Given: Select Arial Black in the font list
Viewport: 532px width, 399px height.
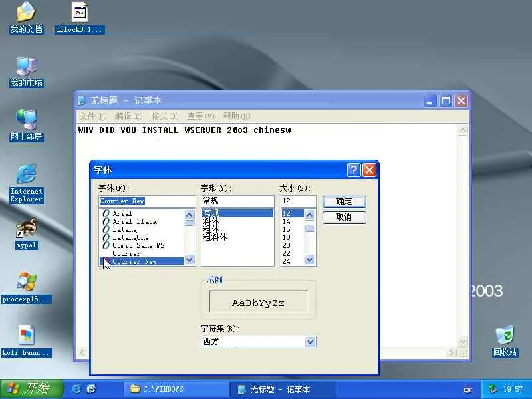Looking at the screenshot, I should coord(142,221).
